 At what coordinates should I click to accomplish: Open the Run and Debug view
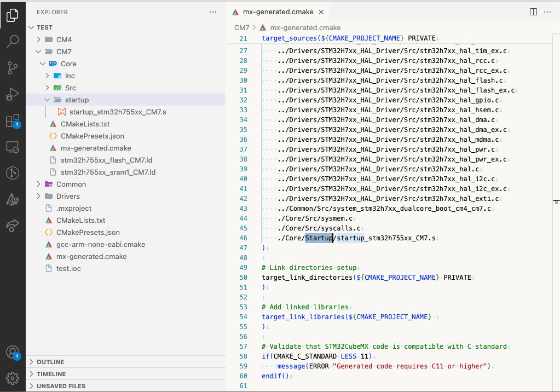click(x=13, y=94)
